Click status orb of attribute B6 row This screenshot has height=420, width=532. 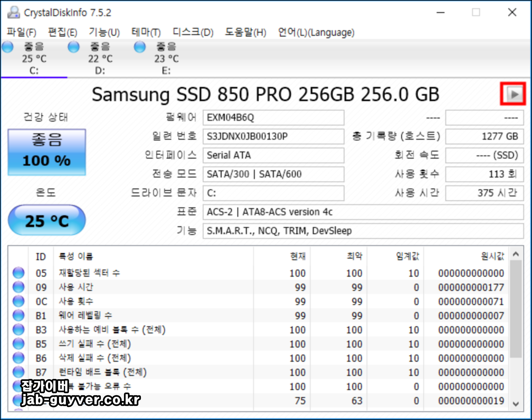click(18, 358)
